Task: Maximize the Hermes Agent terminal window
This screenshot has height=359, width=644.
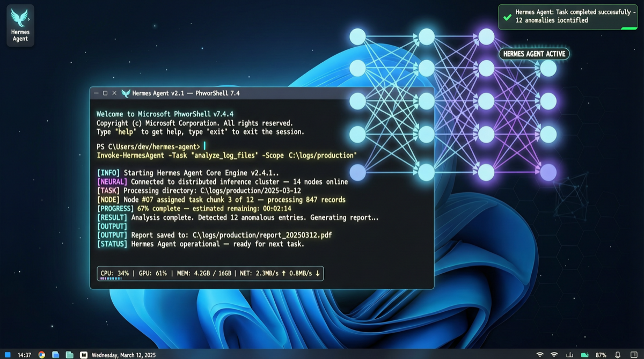Action: (105, 93)
